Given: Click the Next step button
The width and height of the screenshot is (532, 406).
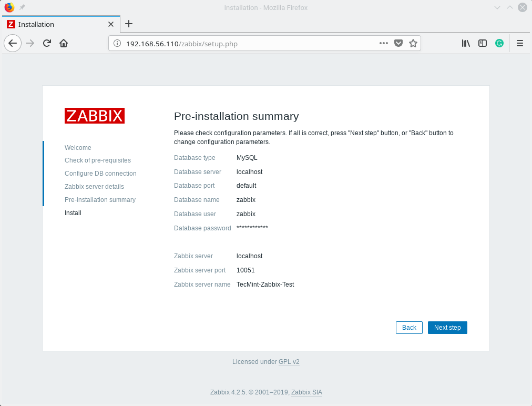Looking at the screenshot, I should pos(447,328).
